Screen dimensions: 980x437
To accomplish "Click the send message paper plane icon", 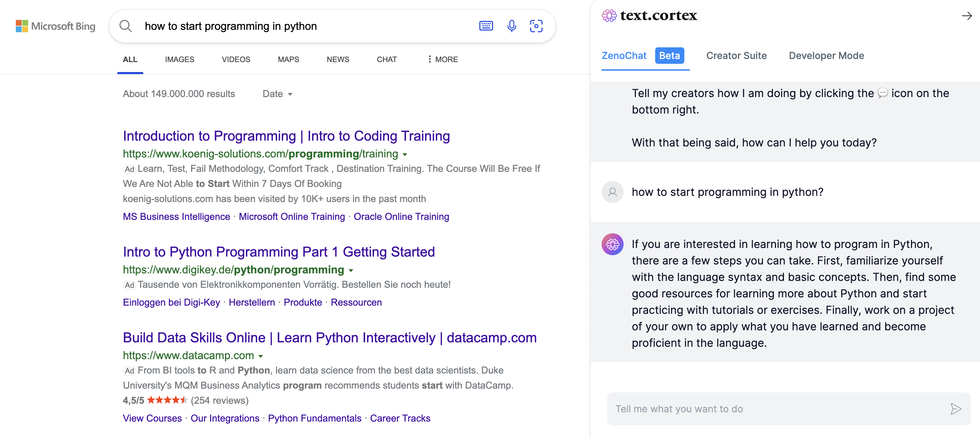I will tap(956, 409).
